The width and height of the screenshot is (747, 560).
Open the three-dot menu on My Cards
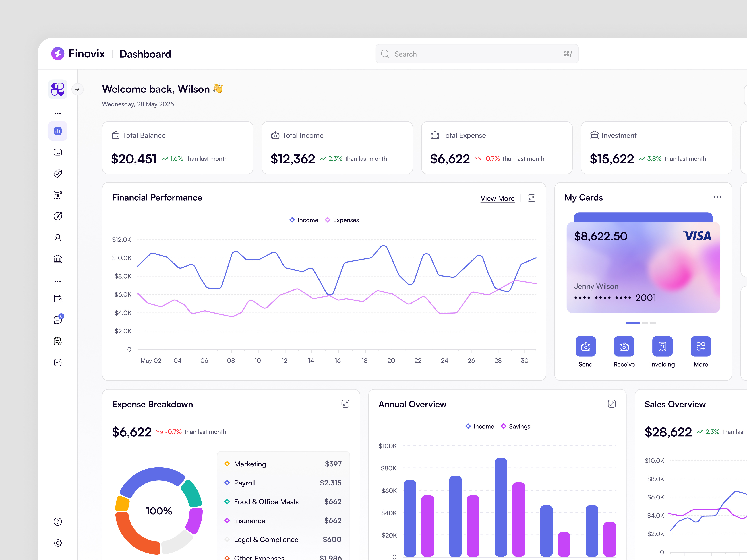(x=717, y=197)
